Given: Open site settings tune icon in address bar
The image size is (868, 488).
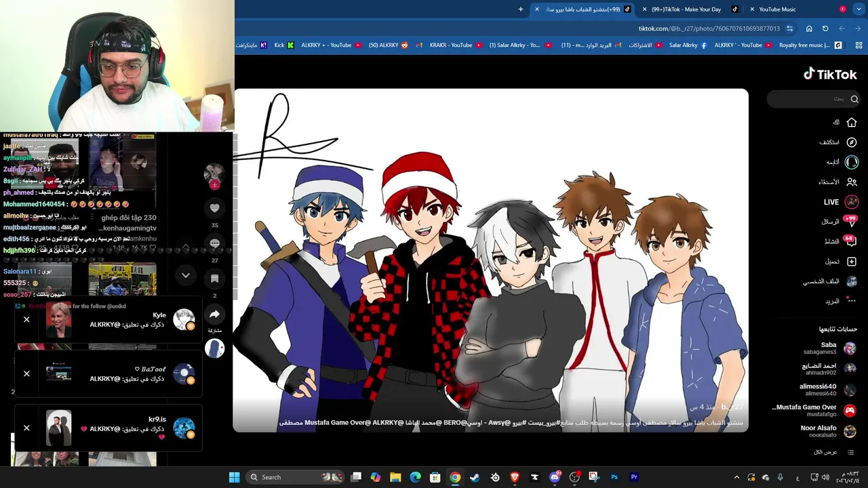Looking at the screenshot, I should tap(789, 28).
